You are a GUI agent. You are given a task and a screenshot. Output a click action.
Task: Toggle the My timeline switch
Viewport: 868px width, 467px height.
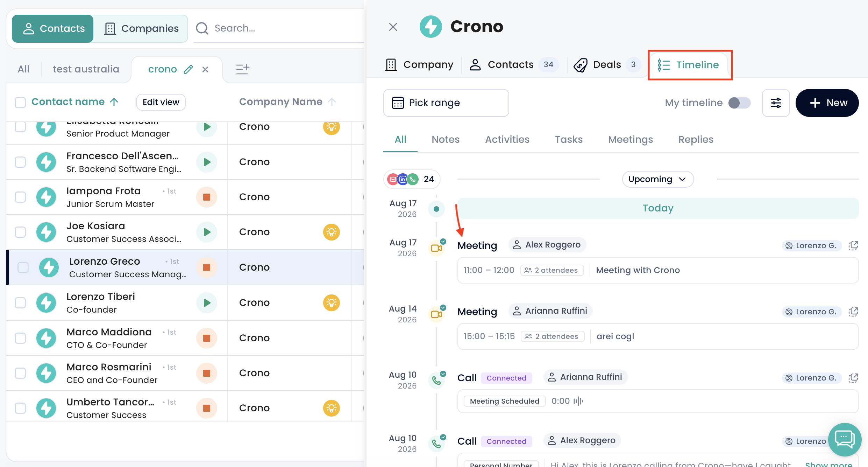click(739, 103)
